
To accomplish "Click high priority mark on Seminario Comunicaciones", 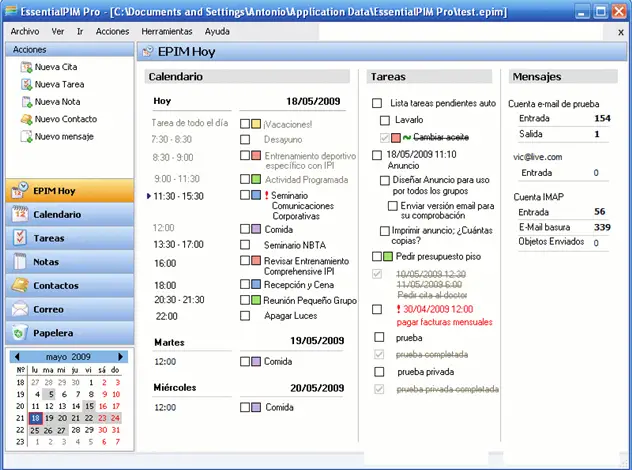I will click(266, 195).
